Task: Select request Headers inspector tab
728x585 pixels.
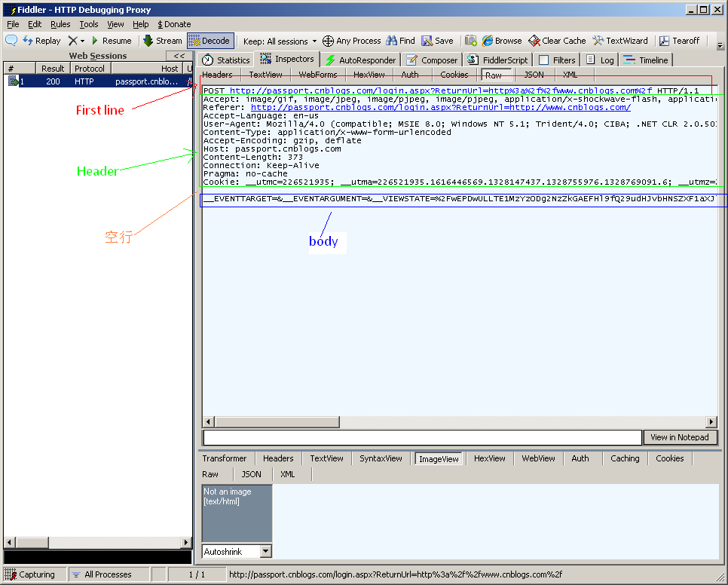Action: [217, 75]
